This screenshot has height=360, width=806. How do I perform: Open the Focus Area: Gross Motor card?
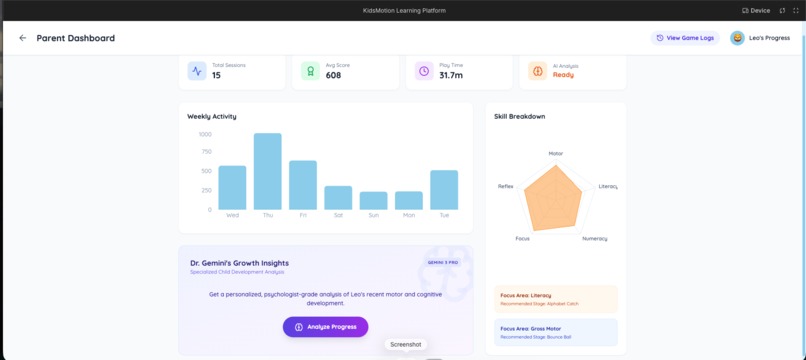coord(556,332)
